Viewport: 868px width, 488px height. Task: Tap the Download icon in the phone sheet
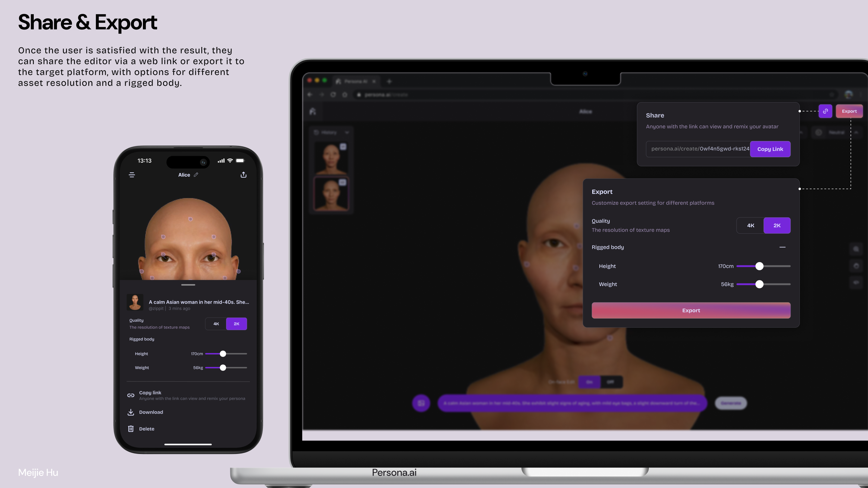(x=131, y=412)
